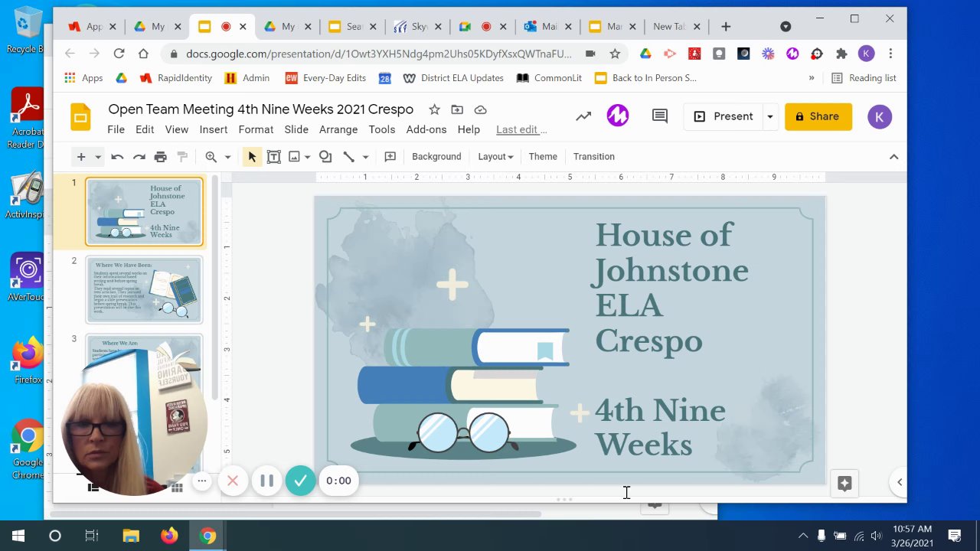The width and height of the screenshot is (980, 551).
Task: Click the Shape tool icon
Action: pos(325,157)
